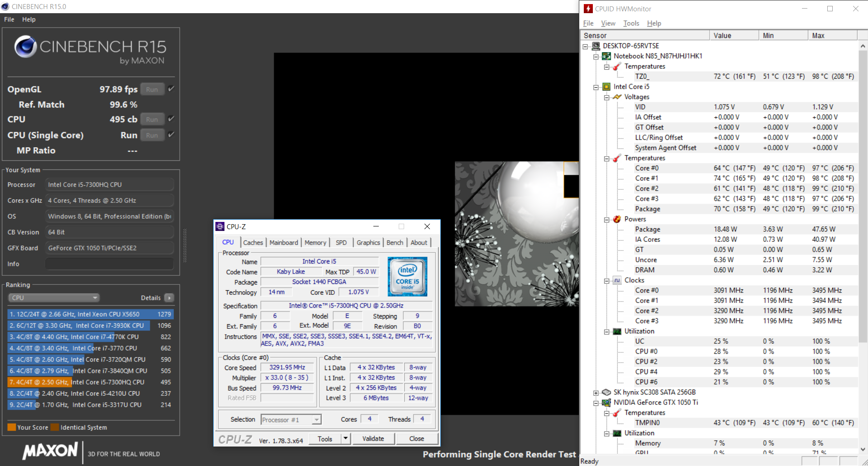Switch to the SPD tab in CPU-Z

point(341,243)
